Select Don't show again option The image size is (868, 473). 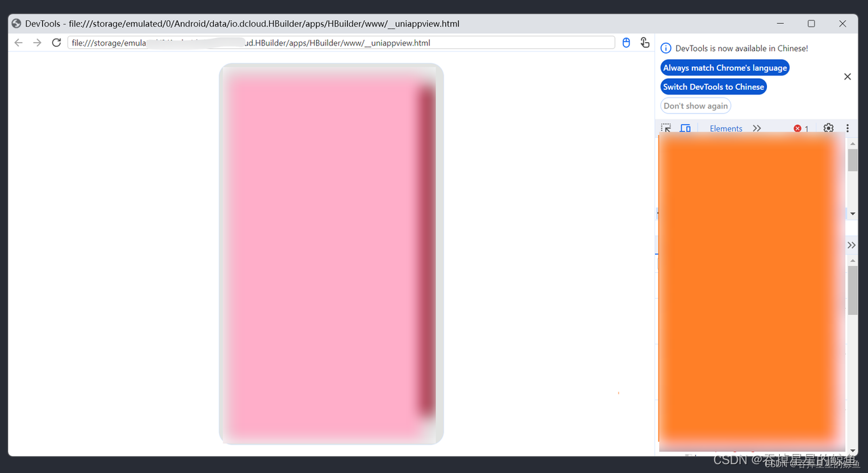pos(695,105)
